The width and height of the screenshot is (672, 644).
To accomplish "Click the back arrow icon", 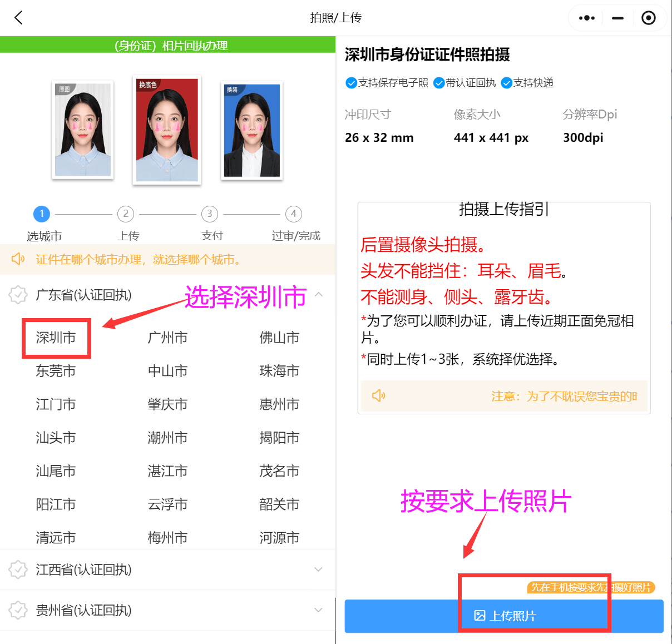I will tap(18, 18).
